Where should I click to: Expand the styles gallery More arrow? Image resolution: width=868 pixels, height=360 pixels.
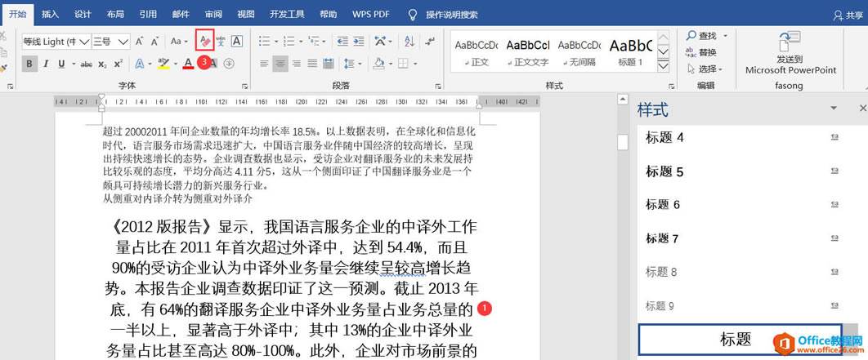coord(663,67)
